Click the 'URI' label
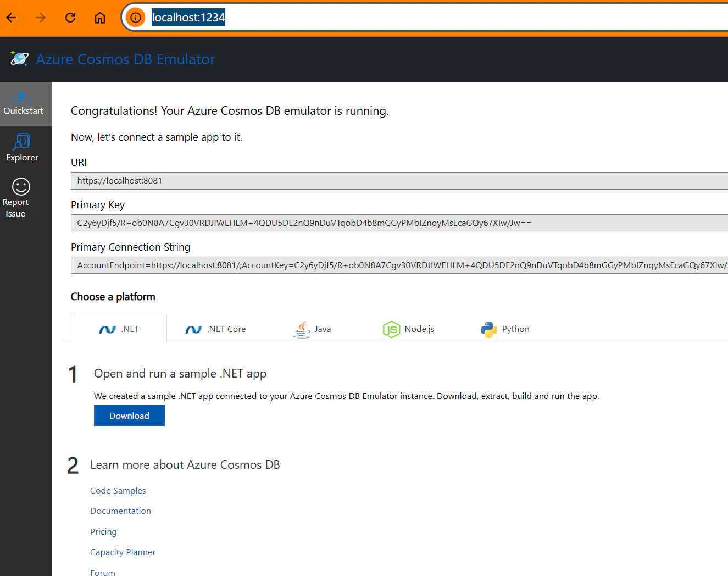 [x=79, y=163]
